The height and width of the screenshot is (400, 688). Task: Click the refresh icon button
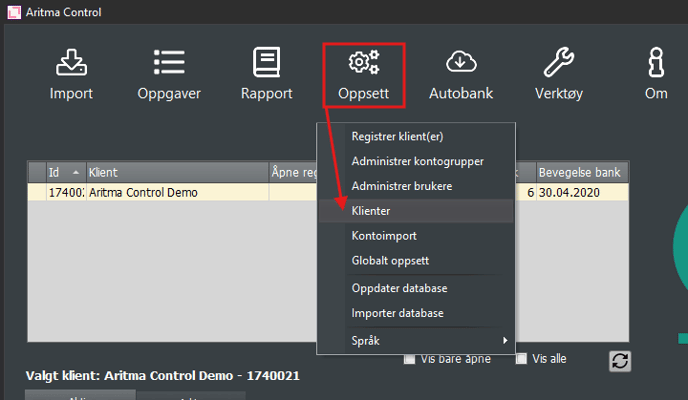click(620, 361)
